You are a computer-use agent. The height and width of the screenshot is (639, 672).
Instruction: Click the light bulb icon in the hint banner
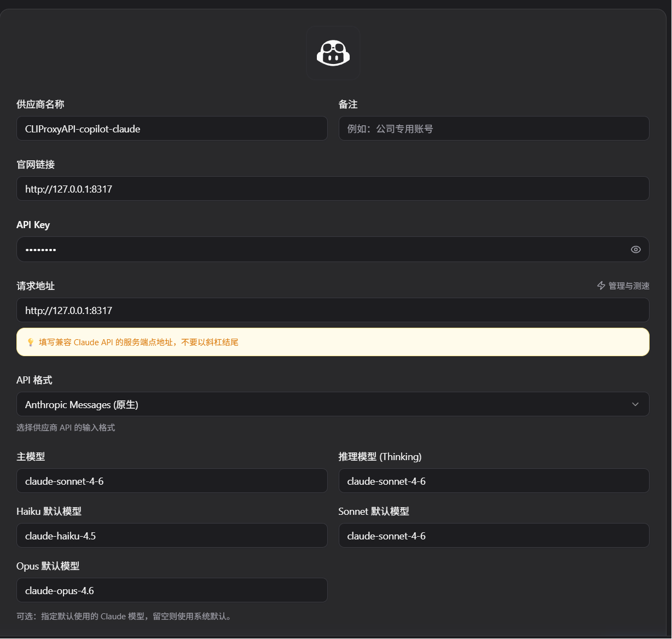point(31,342)
